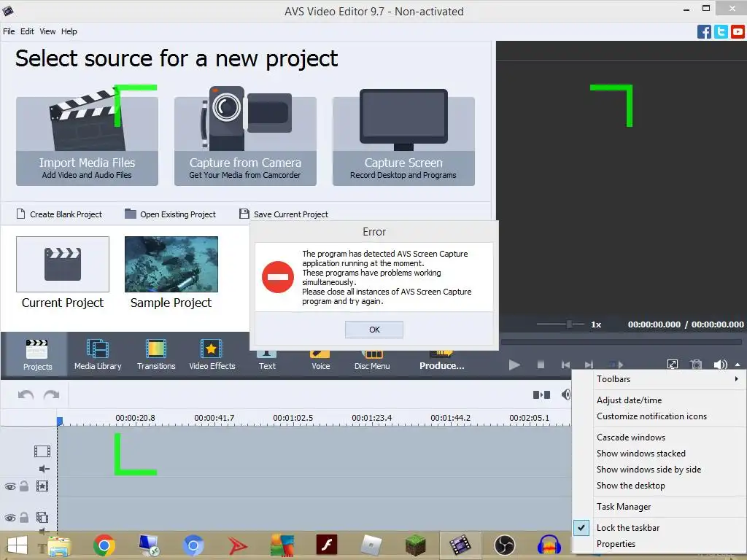Choose Capture from Camera source
Viewport: 747px width, 560px height.
[x=245, y=141]
